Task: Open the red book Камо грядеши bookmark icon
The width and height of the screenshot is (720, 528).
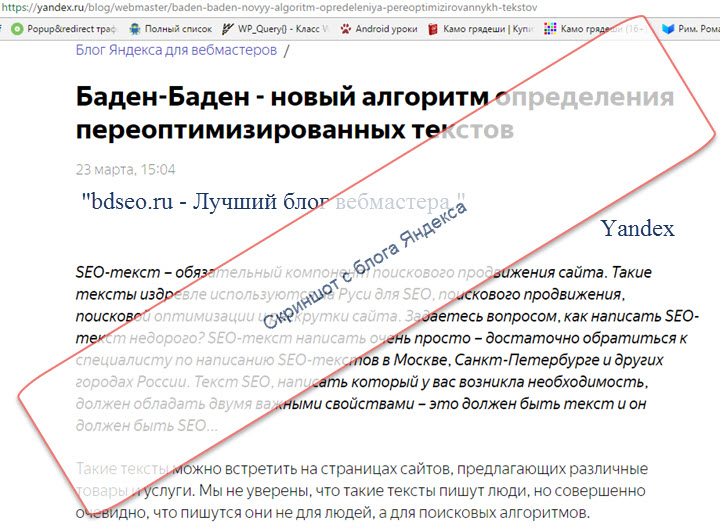Action: tap(433, 29)
